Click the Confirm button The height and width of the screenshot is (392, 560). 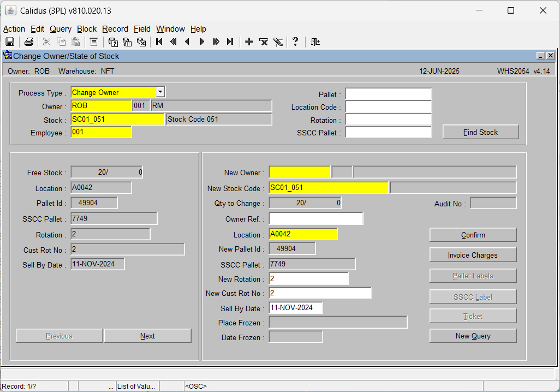point(473,235)
